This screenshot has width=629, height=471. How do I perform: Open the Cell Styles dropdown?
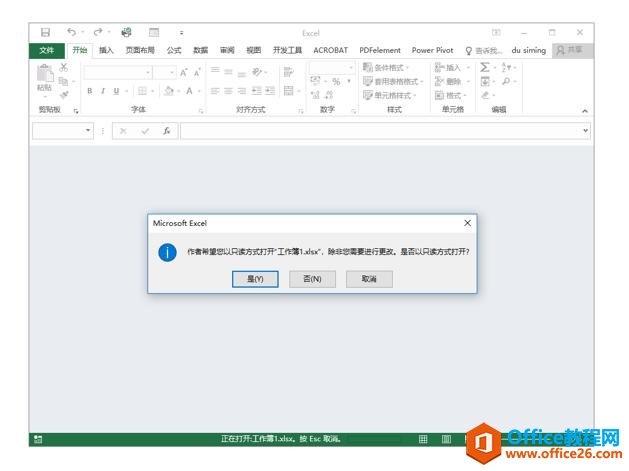[389, 95]
